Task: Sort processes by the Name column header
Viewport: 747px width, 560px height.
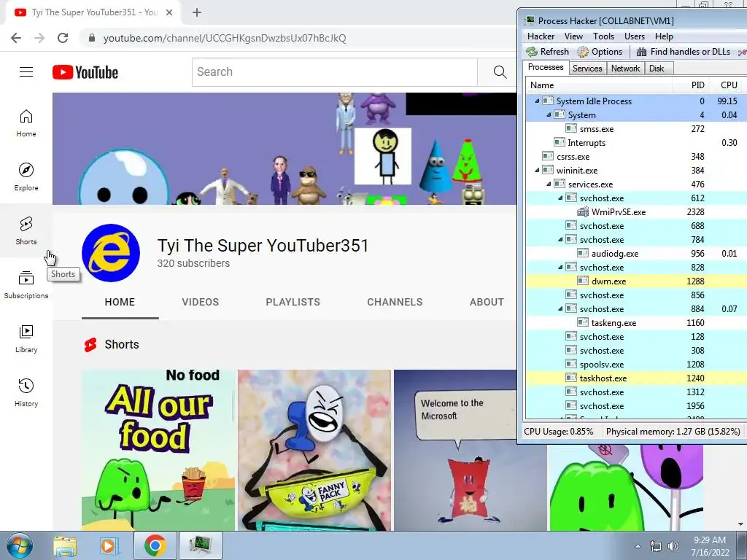Action: point(599,85)
